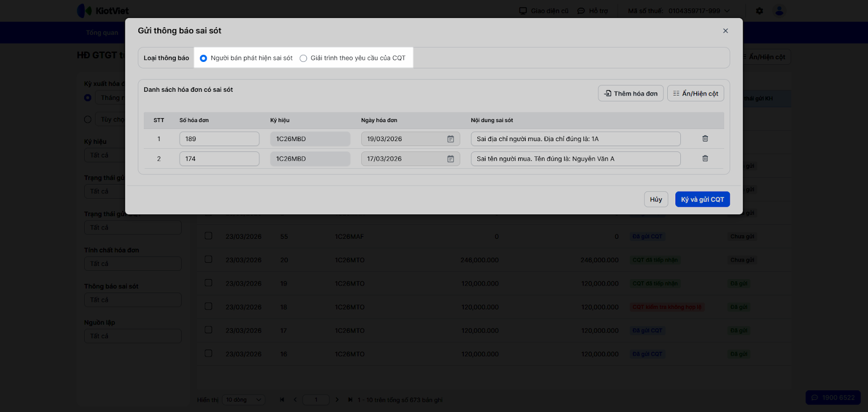Click the 'CQT kiểm tra không hợp lệ' status

click(x=667, y=307)
